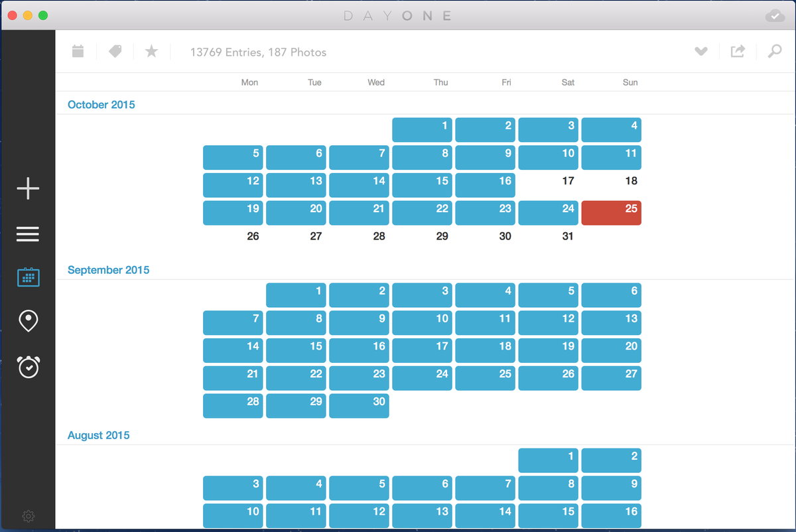796x532 pixels.
Task: Click the September 2015 month heading
Action: pyautogui.click(x=109, y=270)
